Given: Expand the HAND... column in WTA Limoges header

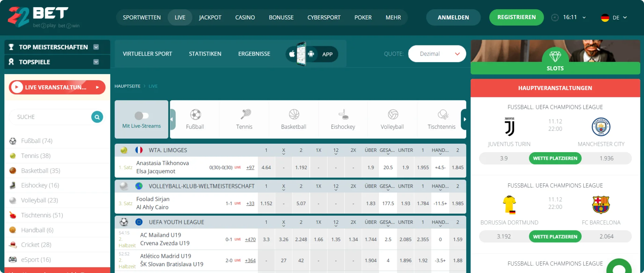Looking at the screenshot, I should (x=440, y=150).
